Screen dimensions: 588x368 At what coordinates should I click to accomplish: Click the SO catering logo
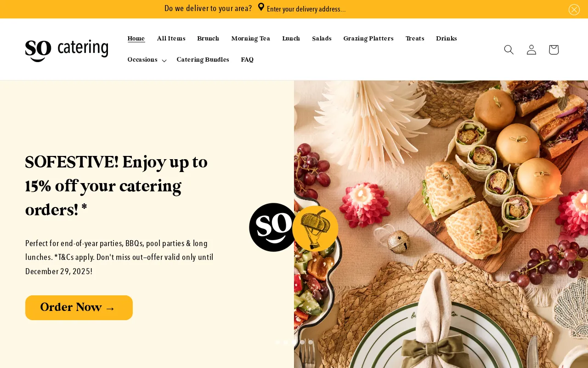pos(67,50)
